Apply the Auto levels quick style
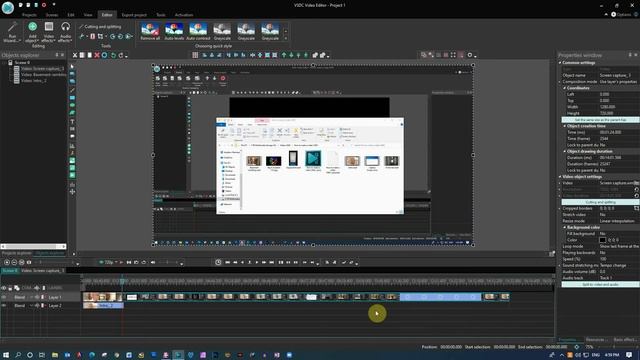Screen dimensions: 640x360 click(174, 31)
